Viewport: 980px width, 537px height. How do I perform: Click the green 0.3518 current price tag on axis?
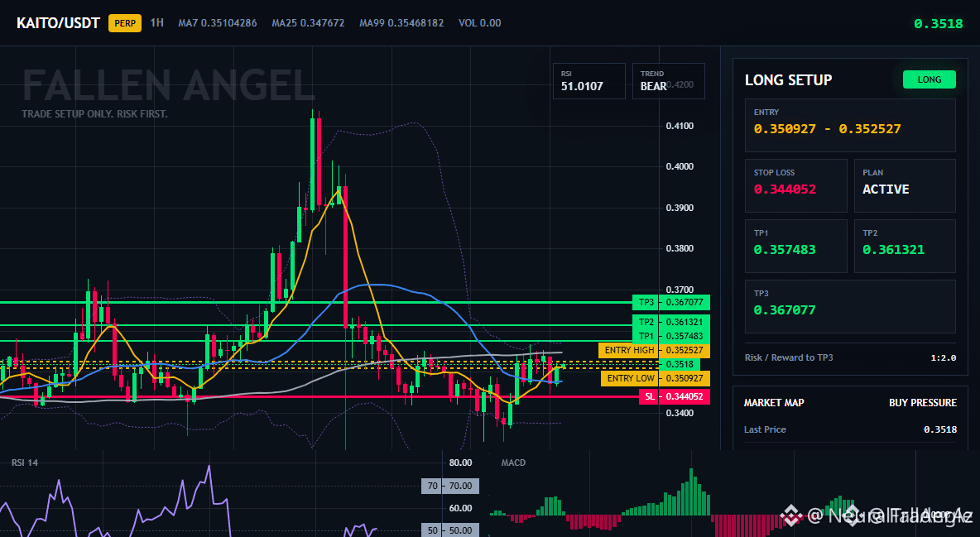680,364
